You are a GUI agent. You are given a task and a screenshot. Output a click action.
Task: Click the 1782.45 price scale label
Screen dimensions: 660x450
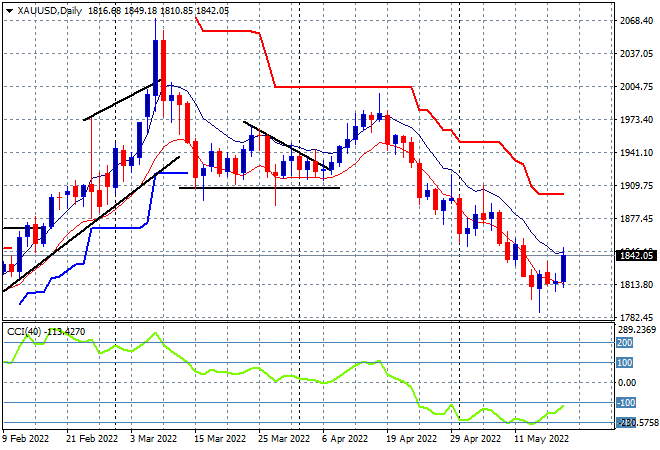click(x=636, y=318)
